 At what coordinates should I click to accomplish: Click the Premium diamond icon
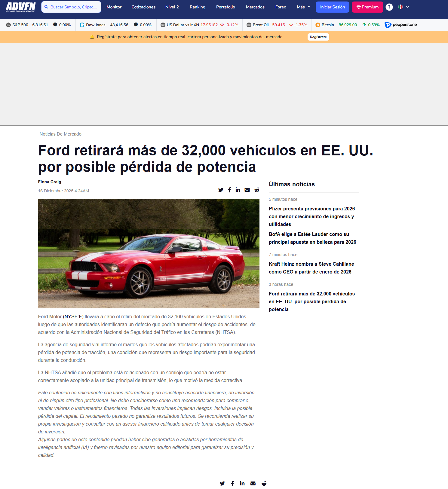tap(358, 7)
